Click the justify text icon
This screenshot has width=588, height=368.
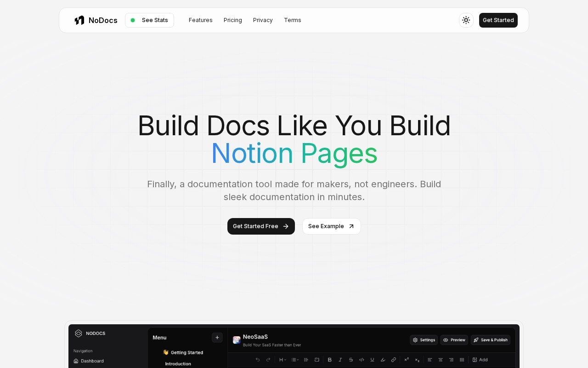click(x=462, y=360)
